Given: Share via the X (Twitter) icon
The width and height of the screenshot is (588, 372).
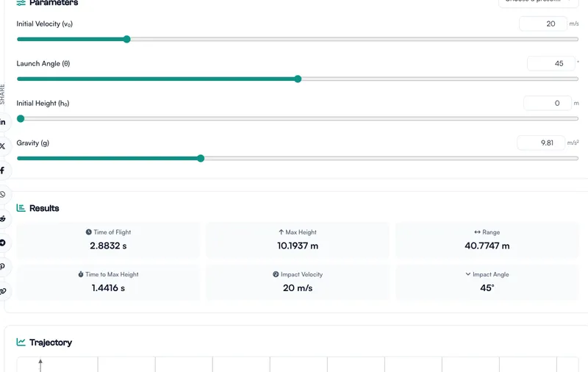Looking at the screenshot, I should coord(3,146).
